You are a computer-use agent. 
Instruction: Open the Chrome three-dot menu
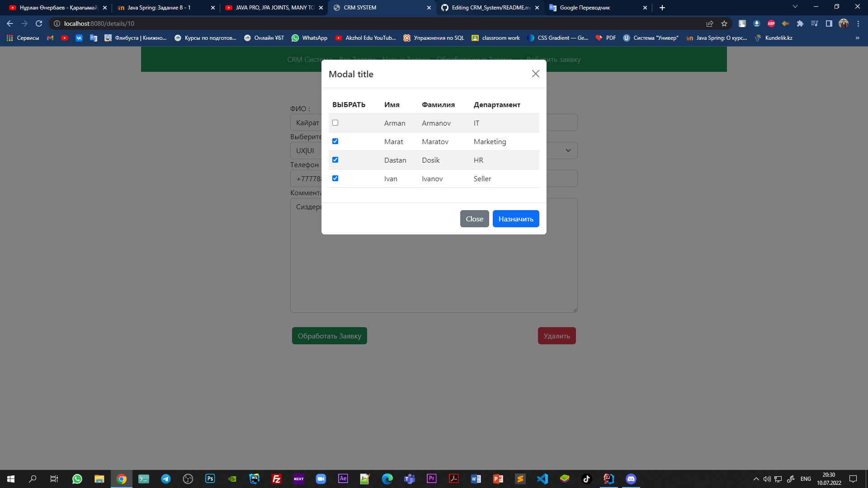858,23
